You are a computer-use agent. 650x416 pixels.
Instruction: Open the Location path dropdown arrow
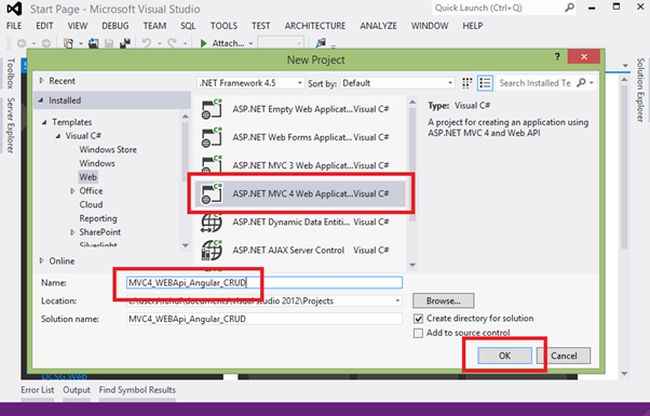(397, 301)
